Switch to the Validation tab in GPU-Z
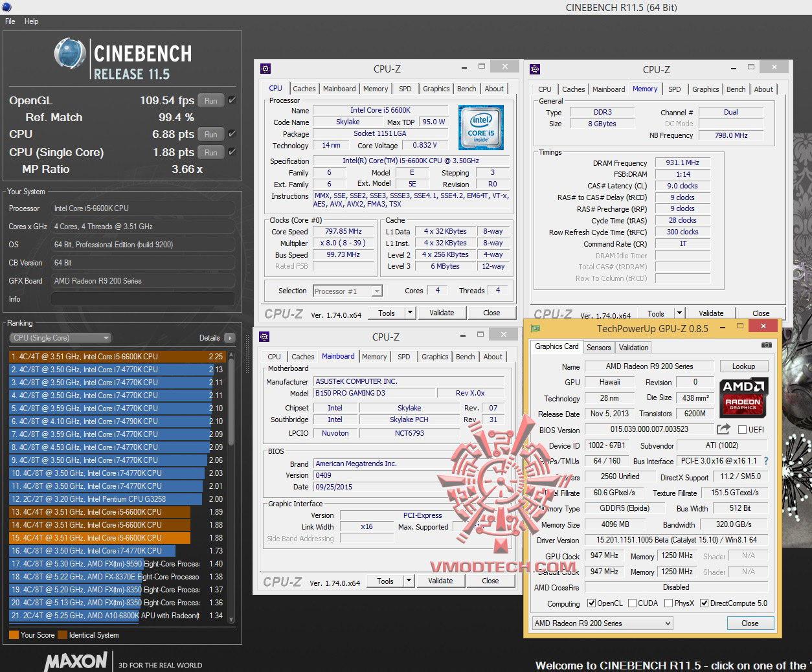Screen dimensions: 812x672 click(634, 348)
